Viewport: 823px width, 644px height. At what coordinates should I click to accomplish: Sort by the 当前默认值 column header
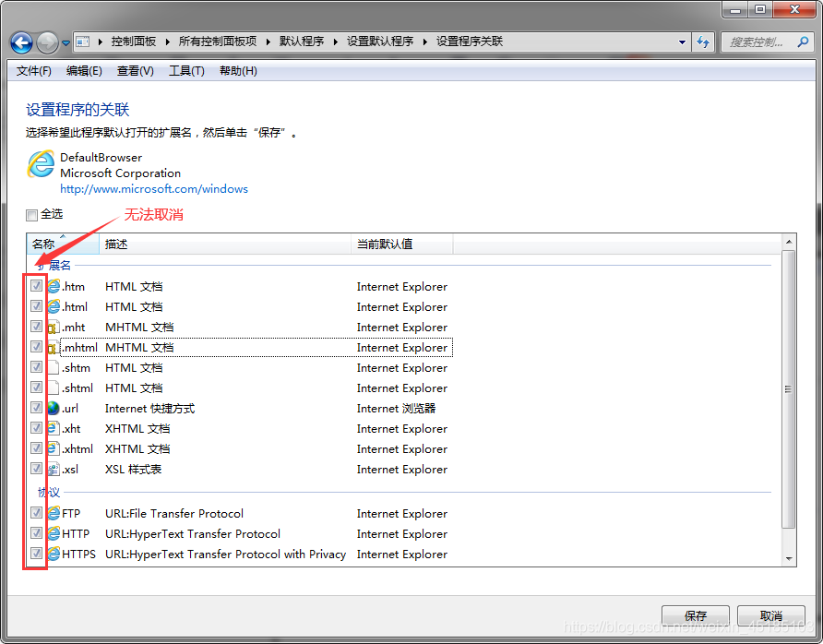coord(402,244)
